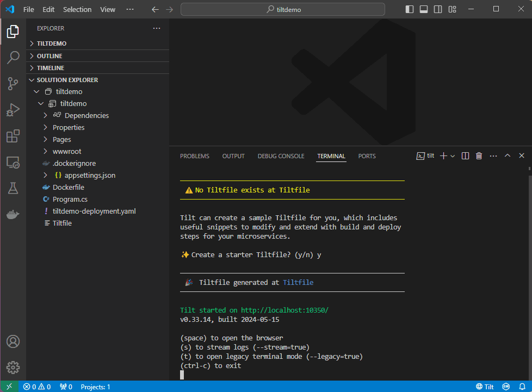Show more menu items ellipsis
The height and width of the screenshot is (392, 532).
pos(130,9)
